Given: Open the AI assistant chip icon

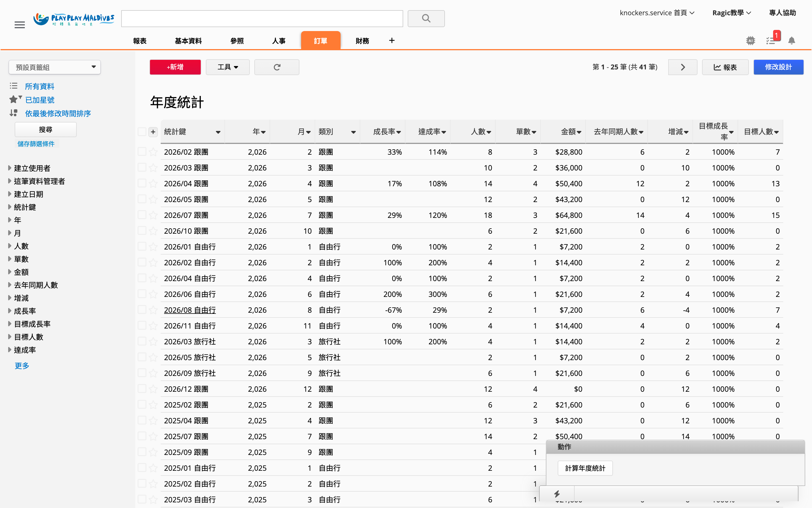Looking at the screenshot, I should pos(751,41).
